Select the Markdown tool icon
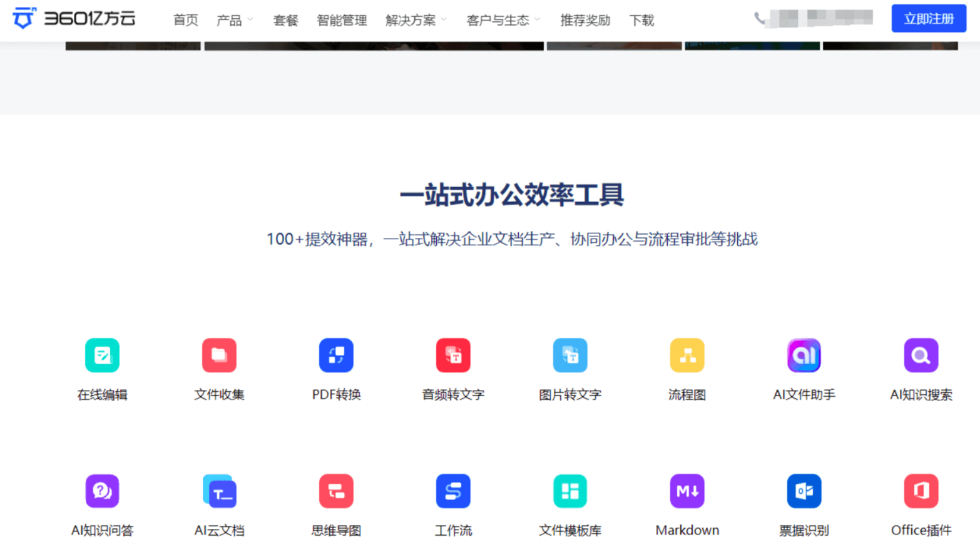The width and height of the screenshot is (980, 547). click(x=687, y=491)
